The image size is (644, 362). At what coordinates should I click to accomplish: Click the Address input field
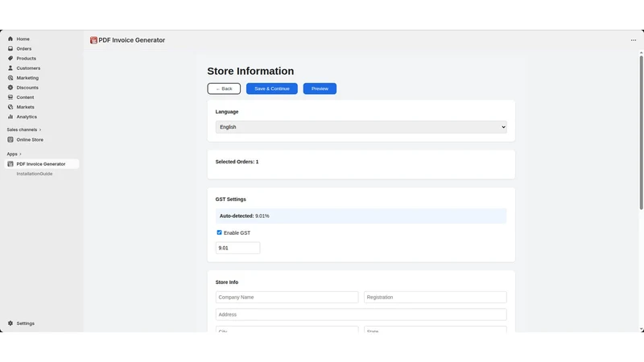coord(361,315)
